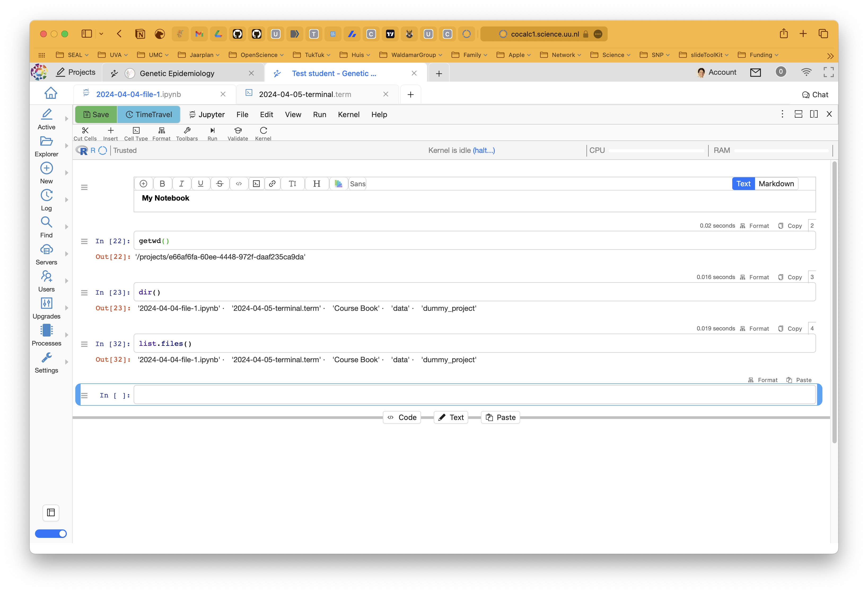Expand the Settings flyout arrow
The width and height of the screenshot is (868, 593).
pos(67,362)
